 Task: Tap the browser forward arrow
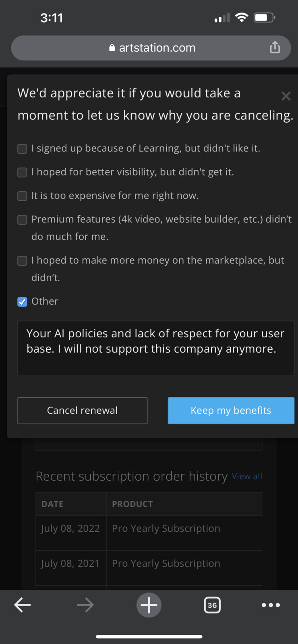tap(85, 605)
